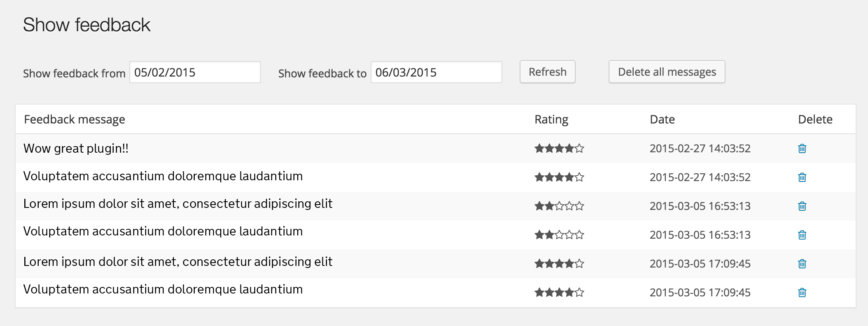868x326 pixels.
Task: Click two-star rating in first Lorem ipsum row
Action: (559, 206)
